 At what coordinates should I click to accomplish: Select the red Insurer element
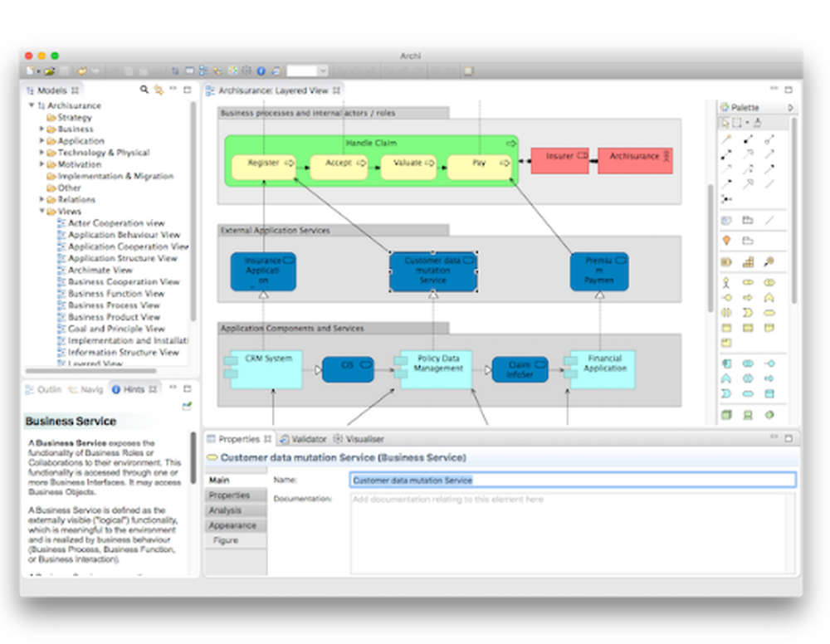click(x=559, y=160)
